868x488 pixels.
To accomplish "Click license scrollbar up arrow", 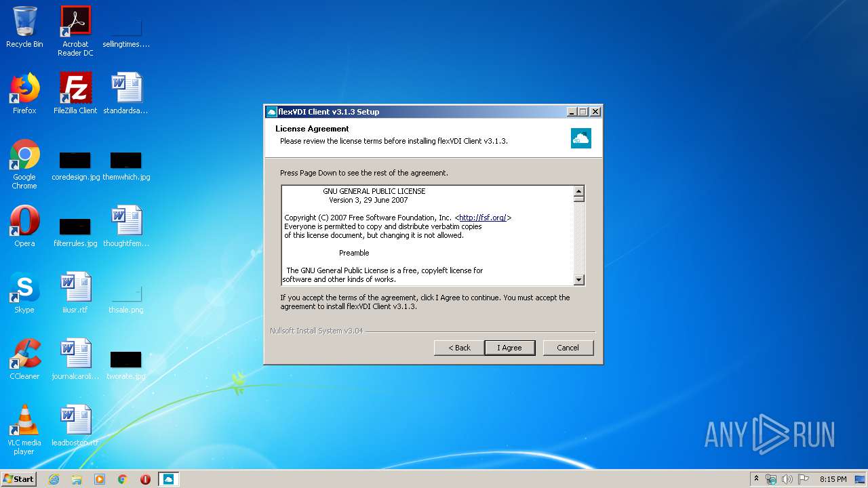I will (578, 191).
